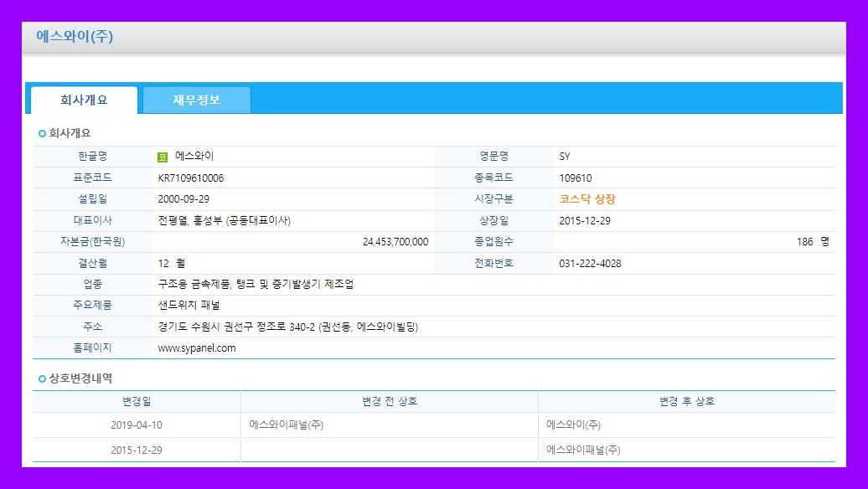Click the listing date 2015-12-29 value
The width and height of the screenshot is (868, 489).
pyautogui.click(x=585, y=221)
